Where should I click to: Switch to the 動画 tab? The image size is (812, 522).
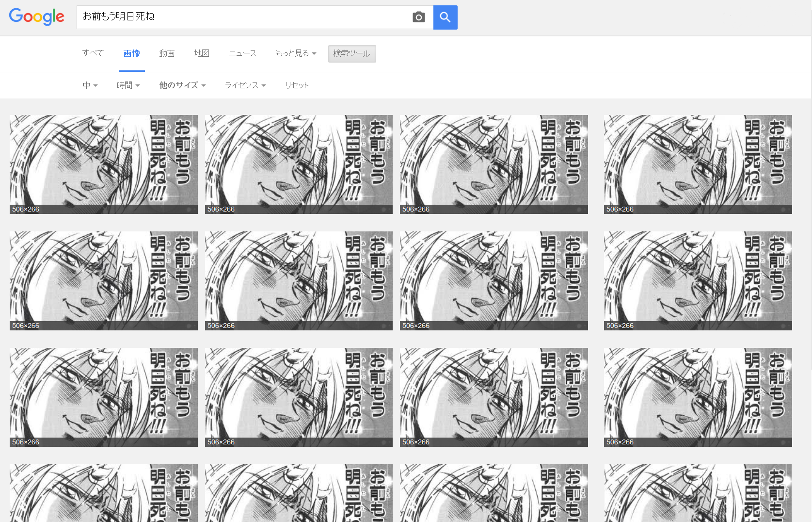pos(167,53)
